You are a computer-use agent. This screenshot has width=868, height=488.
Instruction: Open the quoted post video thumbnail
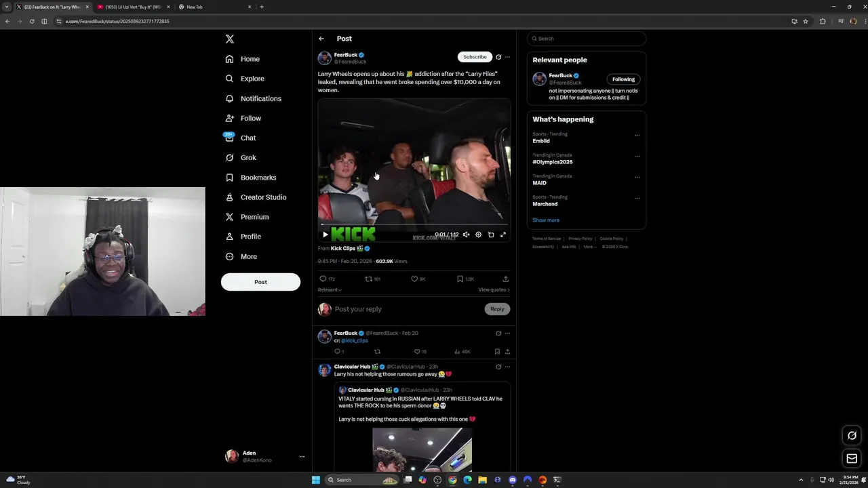pos(422,449)
